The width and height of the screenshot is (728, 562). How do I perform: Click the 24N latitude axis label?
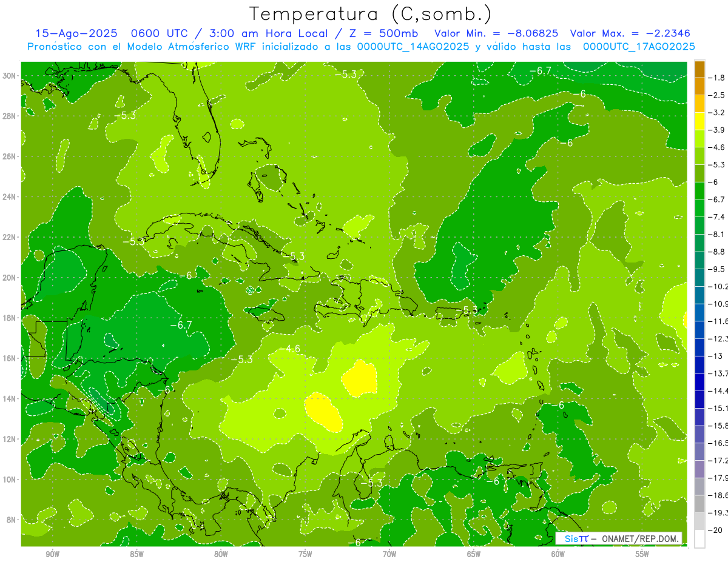[x=10, y=197]
